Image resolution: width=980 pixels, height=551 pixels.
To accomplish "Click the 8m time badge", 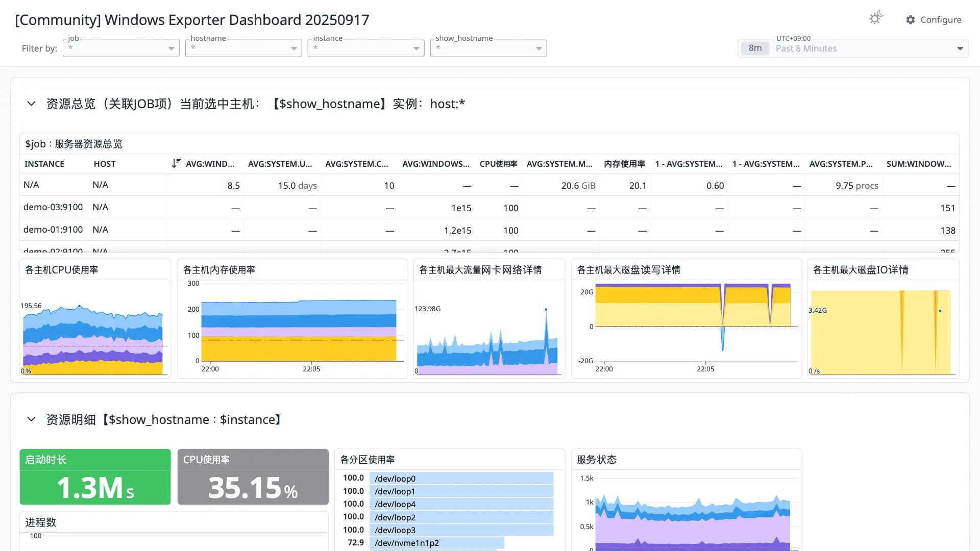I will click(755, 48).
